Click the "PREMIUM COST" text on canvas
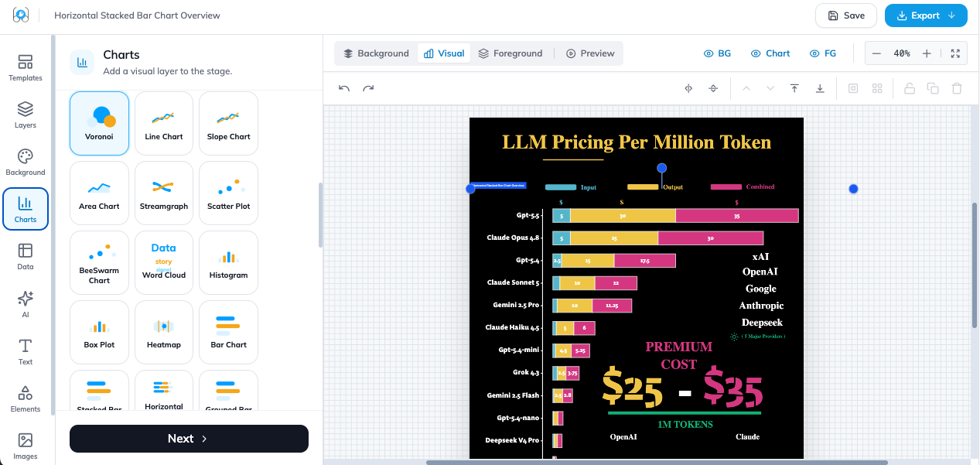The height and width of the screenshot is (465, 980). 679,356
